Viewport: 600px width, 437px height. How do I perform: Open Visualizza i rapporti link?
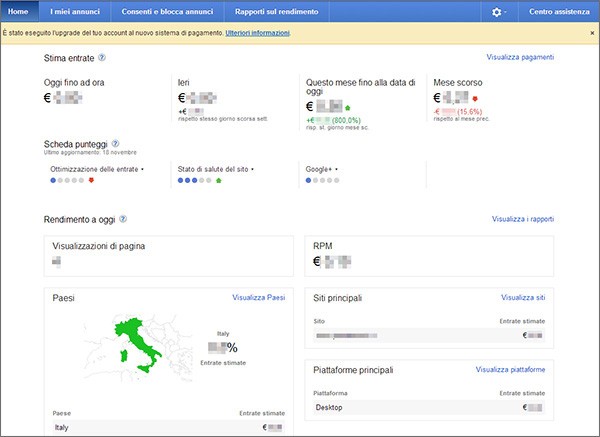[x=522, y=219]
